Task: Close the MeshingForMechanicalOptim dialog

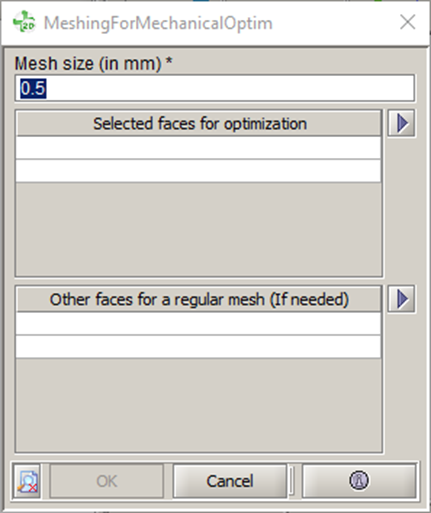Action: click(x=407, y=22)
